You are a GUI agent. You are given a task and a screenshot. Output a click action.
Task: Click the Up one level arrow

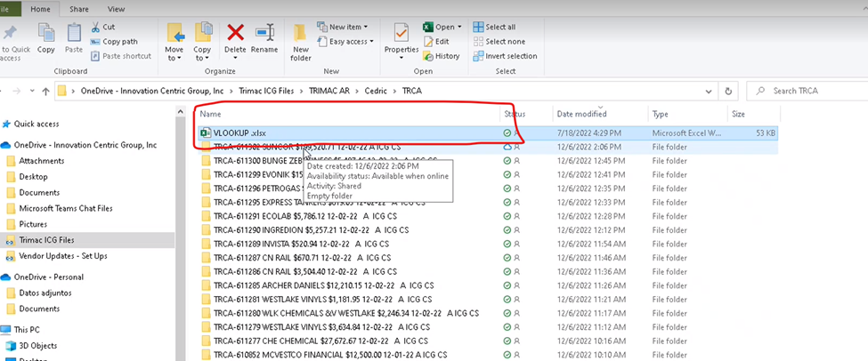pyautogui.click(x=46, y=92)
